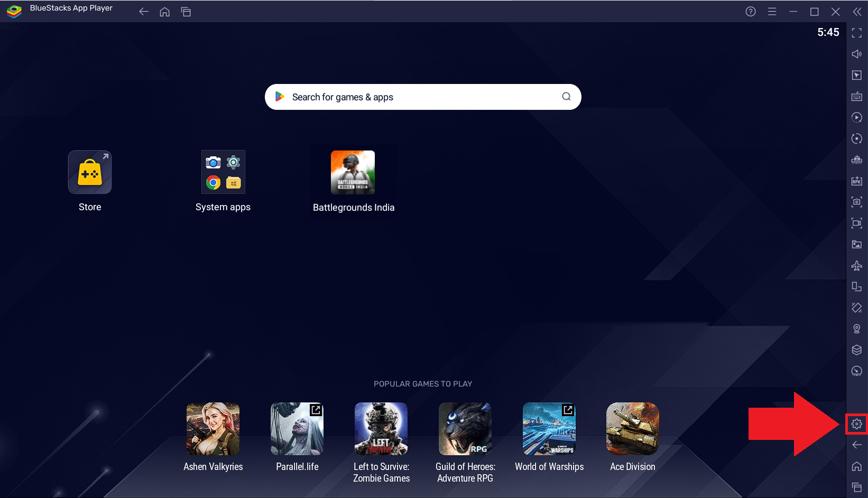Install APK using the sidebar APK icon
The image size is (868, 498).
(857, 181)
